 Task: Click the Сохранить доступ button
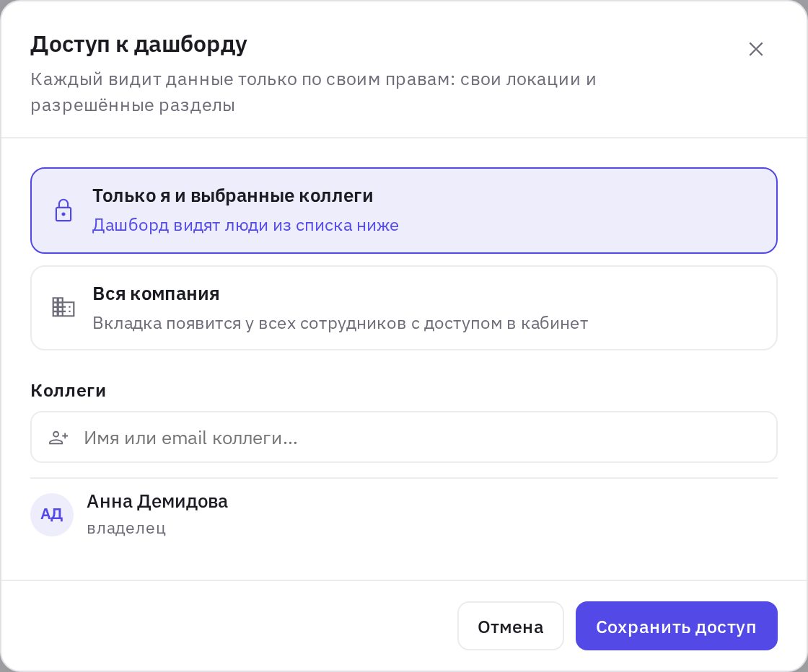pos(676,626)
